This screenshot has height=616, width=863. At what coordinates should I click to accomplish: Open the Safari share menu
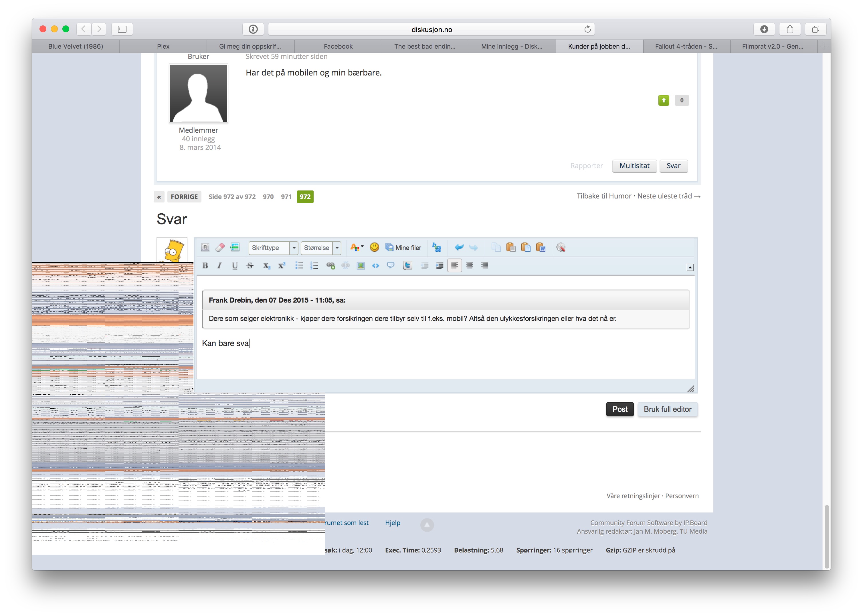tap(790, 29)
